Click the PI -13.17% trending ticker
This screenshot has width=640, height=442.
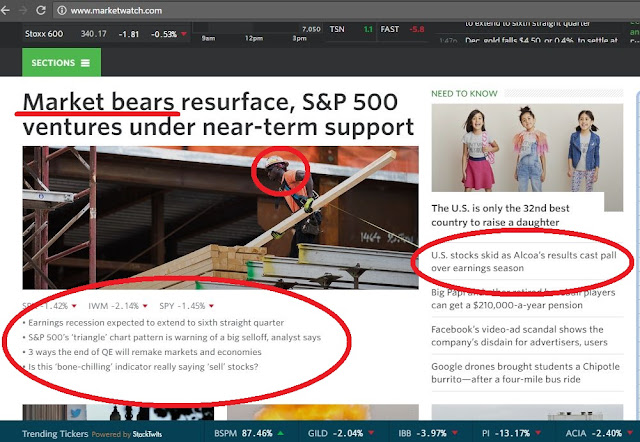pos(511,433)
